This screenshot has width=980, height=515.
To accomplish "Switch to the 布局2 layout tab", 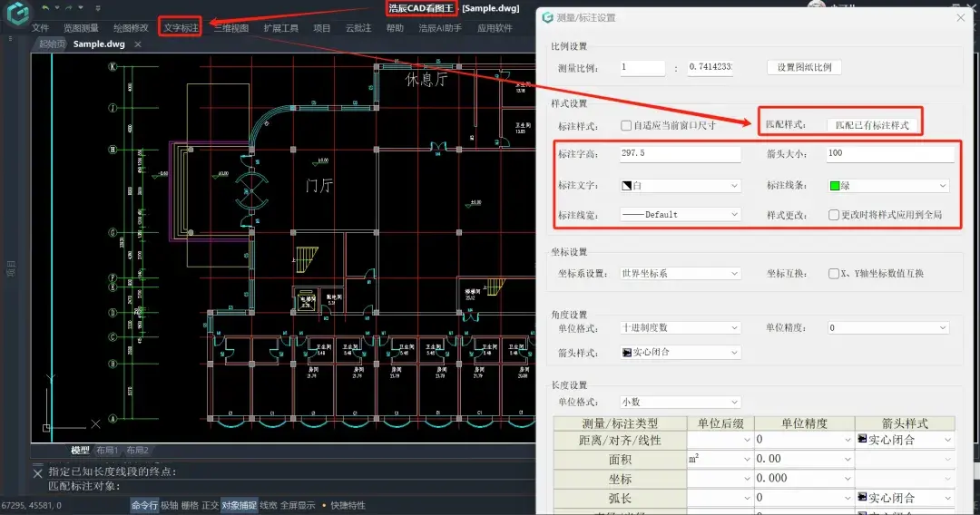I will click(x=138, y=450).
